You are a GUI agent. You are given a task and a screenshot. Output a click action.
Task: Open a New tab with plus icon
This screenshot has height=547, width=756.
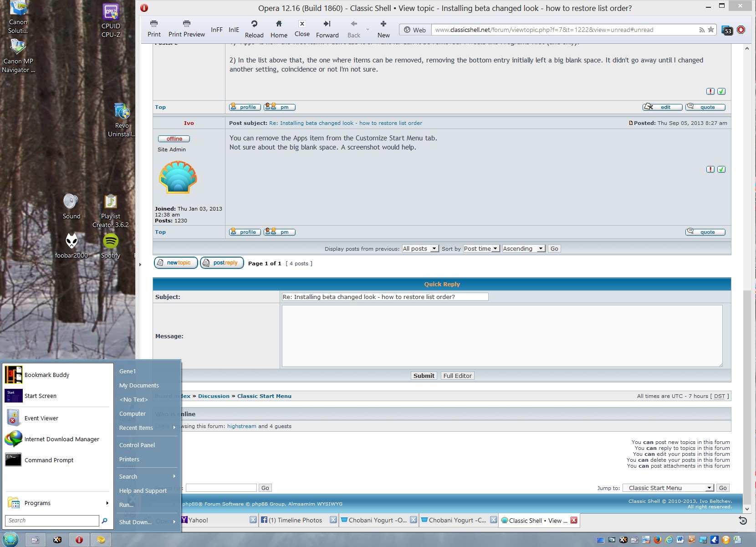[383, 24]
